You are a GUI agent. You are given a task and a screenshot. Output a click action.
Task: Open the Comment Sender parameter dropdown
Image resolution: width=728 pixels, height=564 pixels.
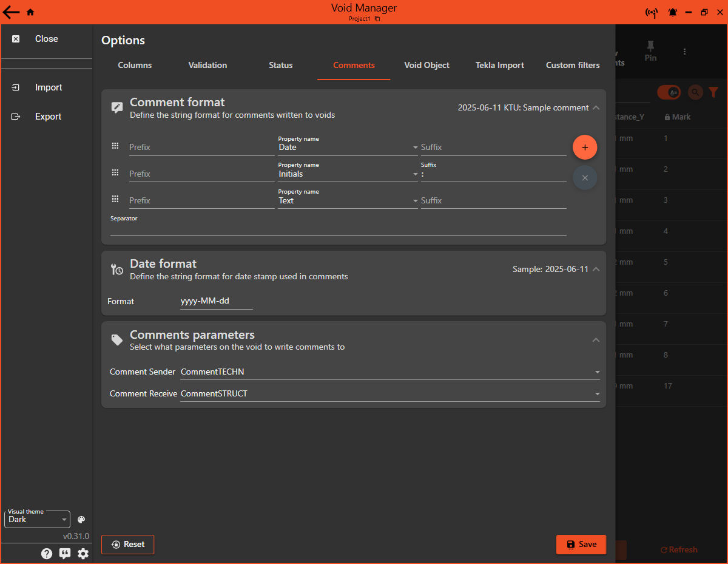click(x=389, y=372)
